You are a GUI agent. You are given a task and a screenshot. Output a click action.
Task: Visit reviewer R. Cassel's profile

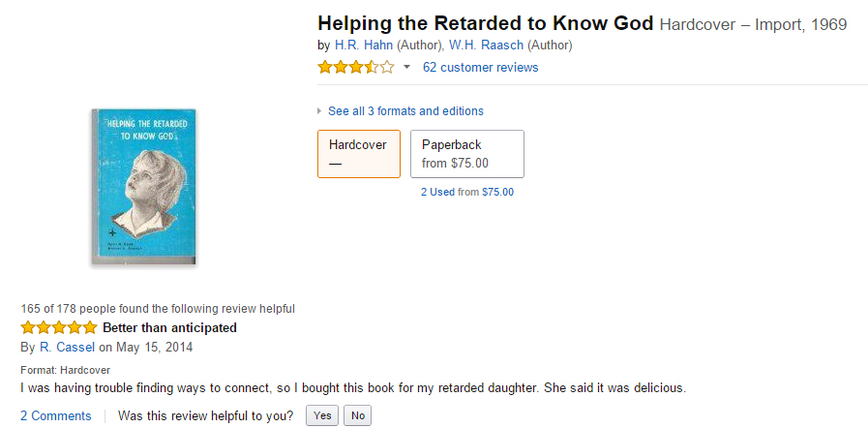click(x=66, y=347)
